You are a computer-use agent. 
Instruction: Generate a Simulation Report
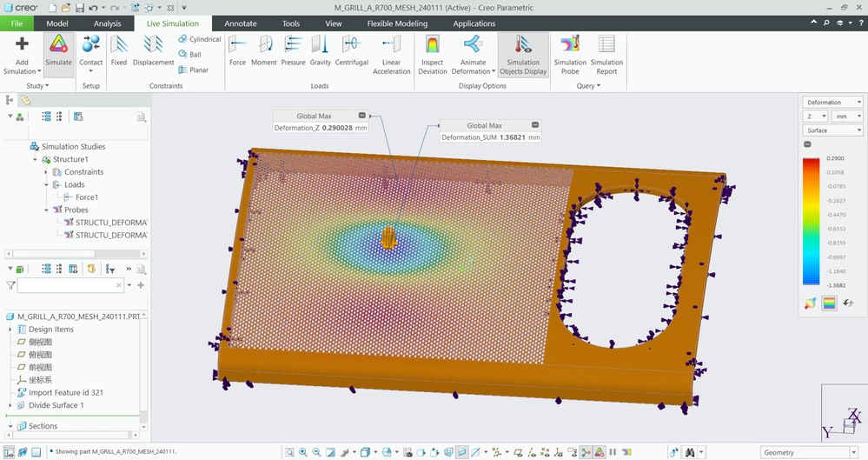(606, 55)
